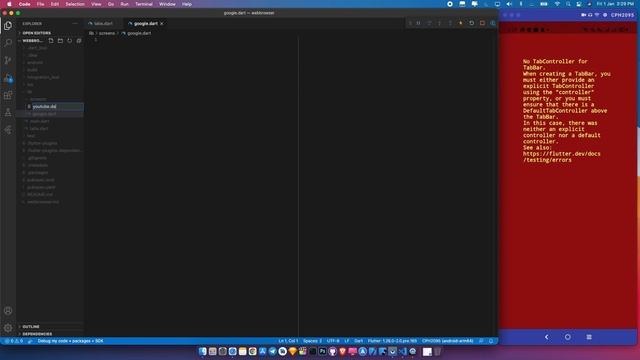Click the screens breadcrumb segment
The image size is (640, 360).
tap(107, 33)
